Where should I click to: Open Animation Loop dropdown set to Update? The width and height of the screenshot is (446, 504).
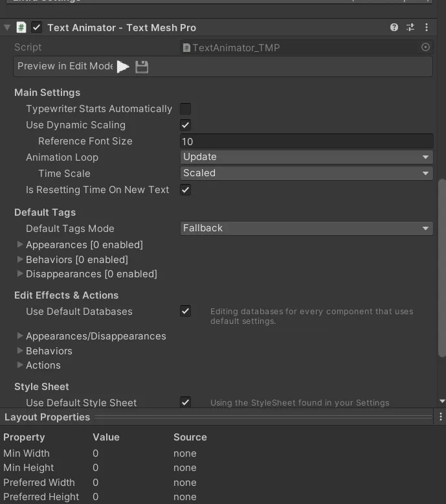click(307, 157)
